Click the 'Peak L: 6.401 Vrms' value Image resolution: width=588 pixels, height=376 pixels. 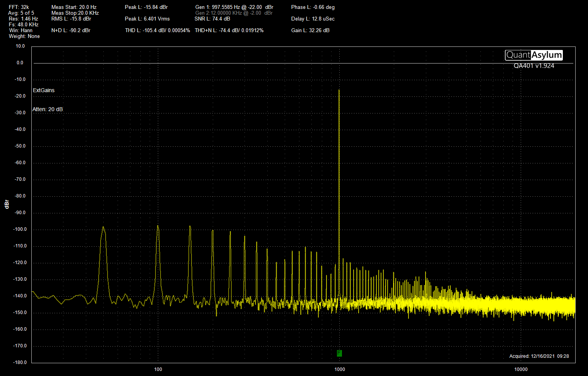pos(147,19)
